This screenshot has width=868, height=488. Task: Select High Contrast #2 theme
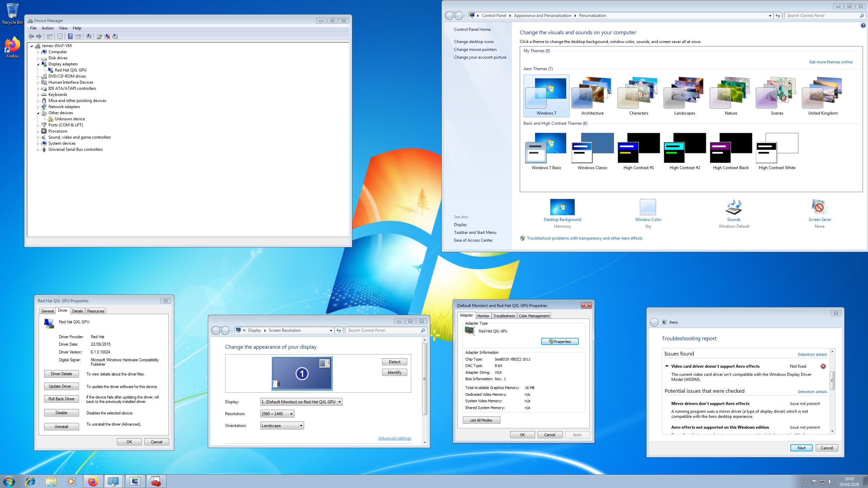tap(685, 151)
